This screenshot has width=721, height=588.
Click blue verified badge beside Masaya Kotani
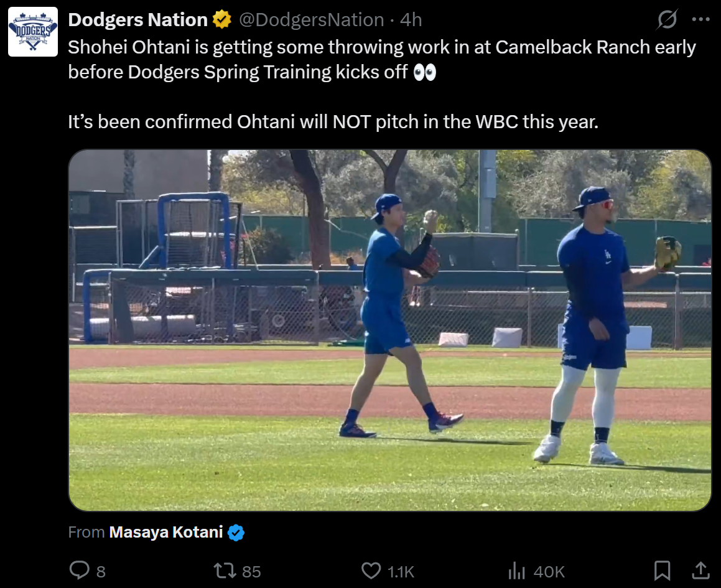tap(236, 533)
